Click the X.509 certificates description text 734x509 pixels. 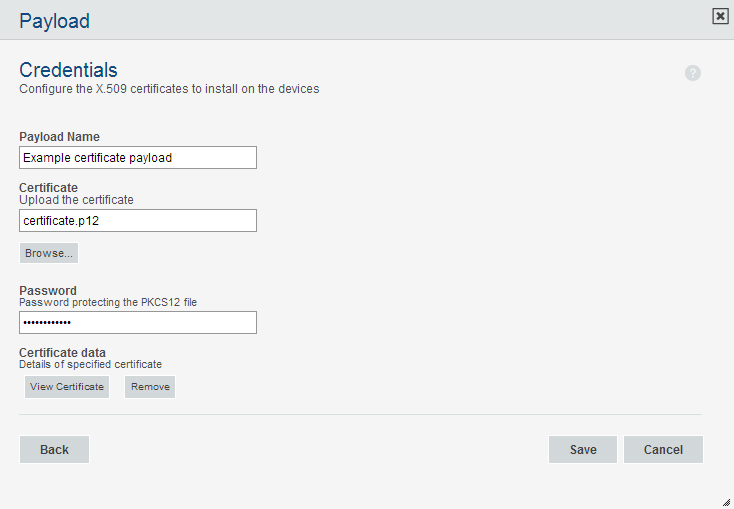pyautogui.click(x=169, y=89)
